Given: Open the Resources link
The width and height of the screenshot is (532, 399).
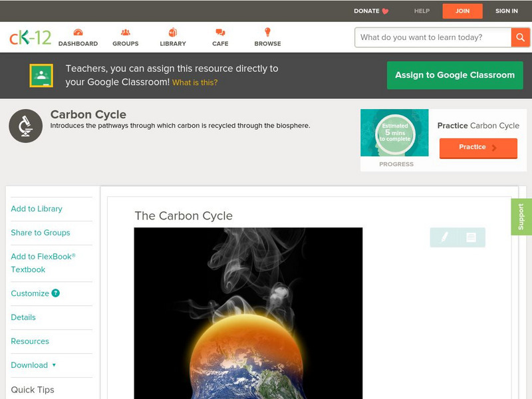Looking at the screenshot, I should coord(30,341).
